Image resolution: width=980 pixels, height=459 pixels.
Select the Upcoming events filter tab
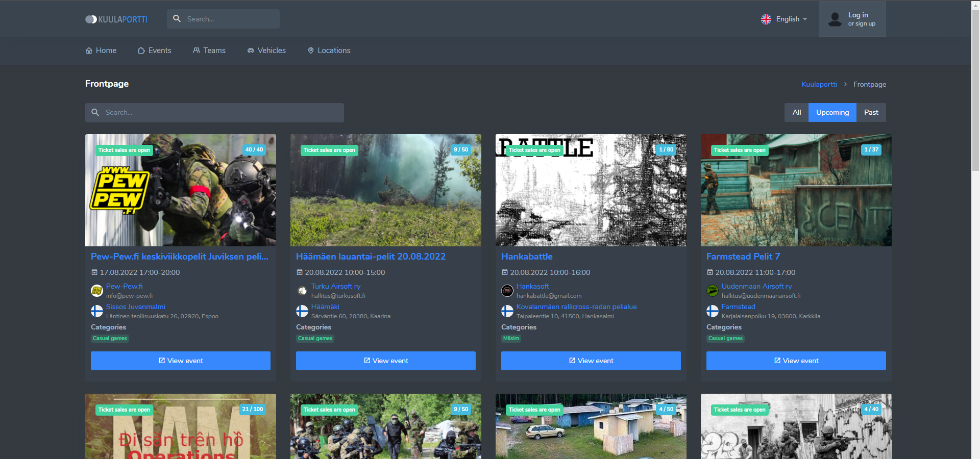[x=832, y=112]
